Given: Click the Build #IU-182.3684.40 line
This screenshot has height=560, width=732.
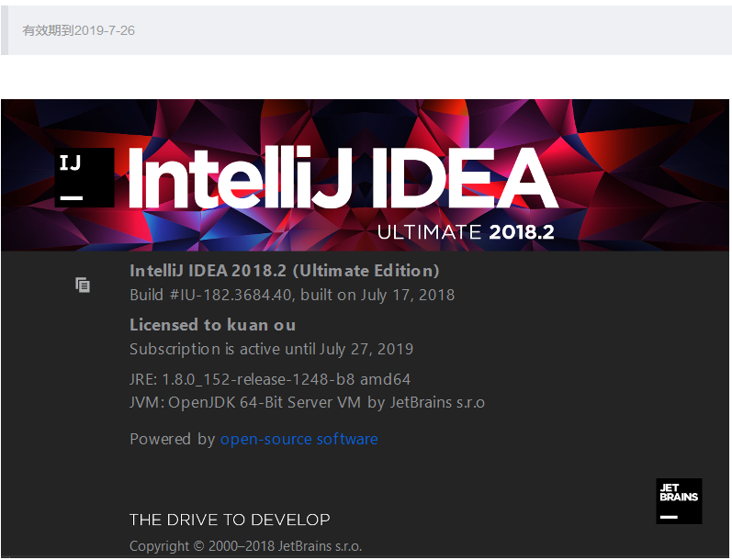Looking at the screenshot, I should [x=292, y=295].
